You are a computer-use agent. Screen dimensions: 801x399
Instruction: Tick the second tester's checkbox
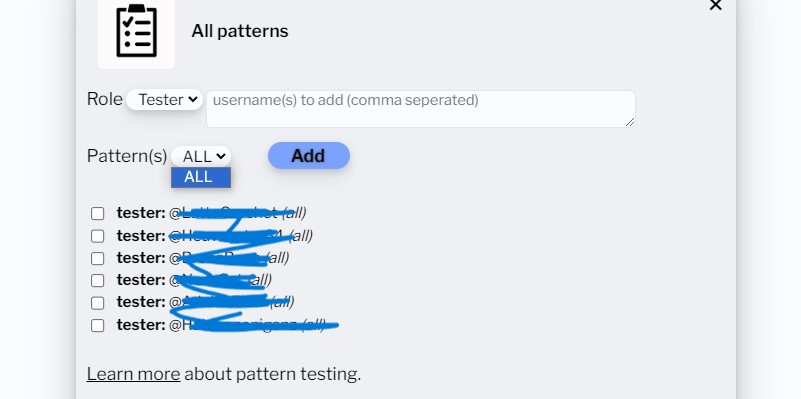click(x=98, y=236)
